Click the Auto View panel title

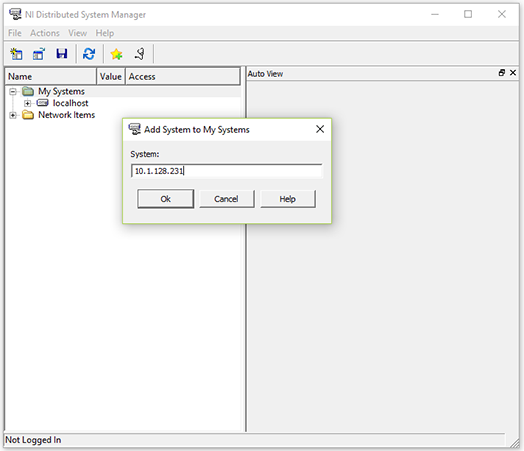pos(265,73)
